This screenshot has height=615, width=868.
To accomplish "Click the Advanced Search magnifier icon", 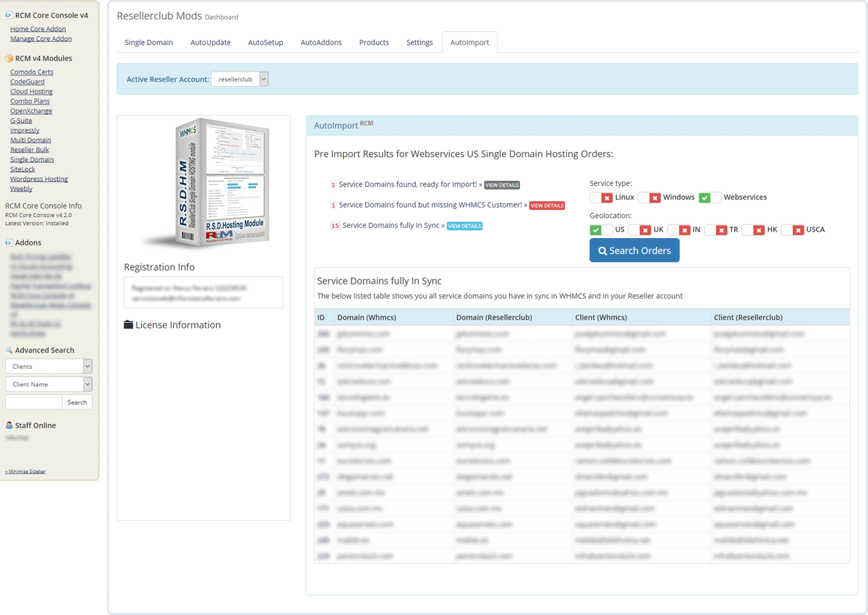I will [9, 350].
